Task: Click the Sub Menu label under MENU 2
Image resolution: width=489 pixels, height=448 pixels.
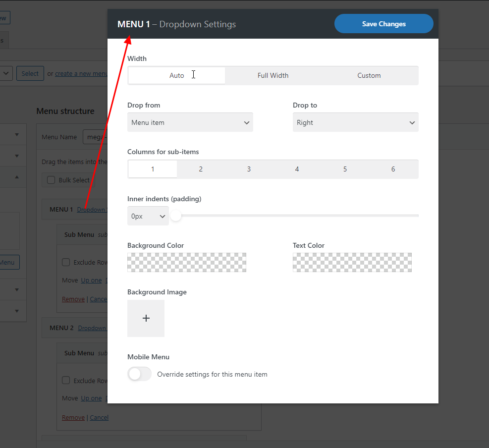Action: (79, 353)
